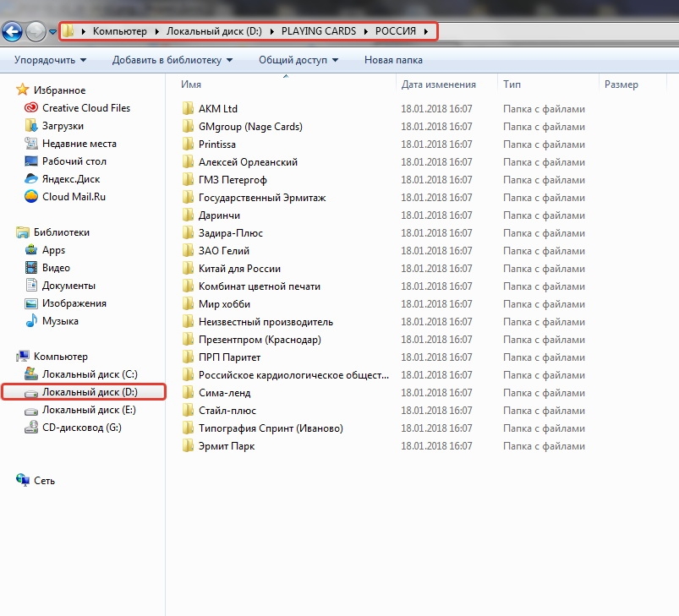This screenshot has height=616, width=679.
Task: Open Видео library icon
Action: tap(31, 268)
